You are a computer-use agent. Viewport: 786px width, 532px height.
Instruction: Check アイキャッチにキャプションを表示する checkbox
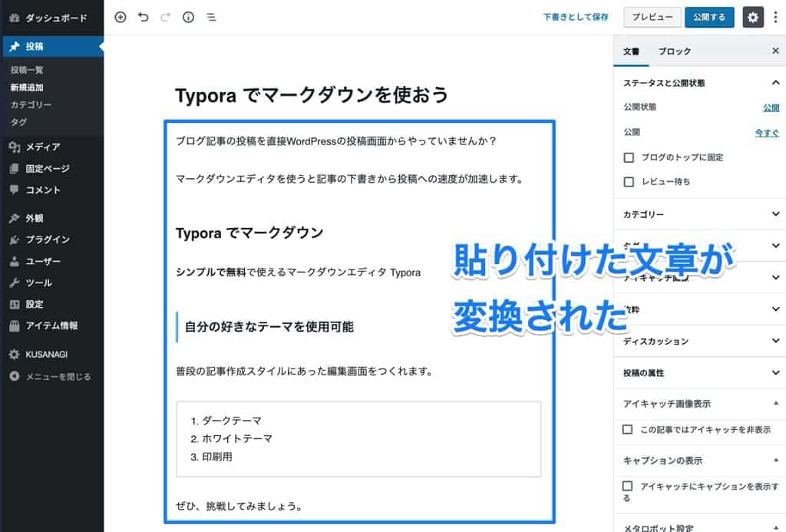pyautogui.click(x=627, y=486)
